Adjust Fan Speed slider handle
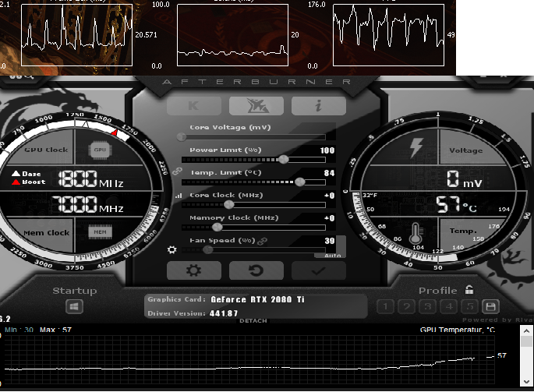The height and width of the screenshot is (392, 534). tap(207, 249)
